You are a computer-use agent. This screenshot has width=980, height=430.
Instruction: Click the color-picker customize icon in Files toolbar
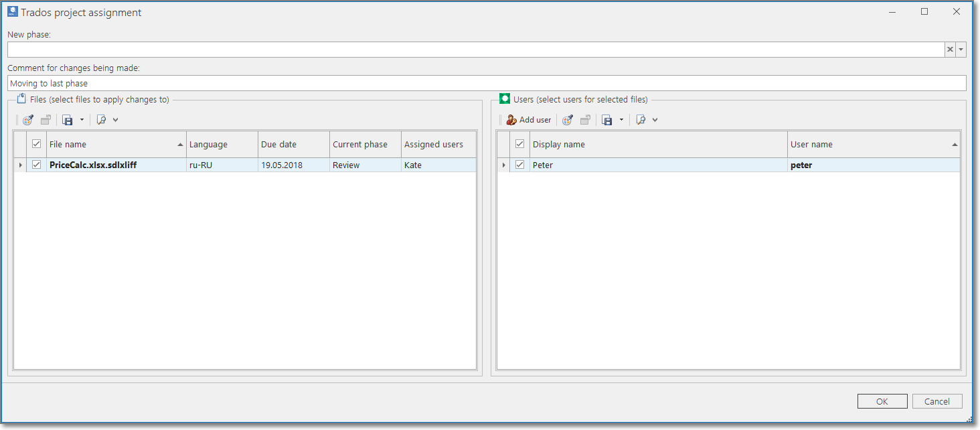pyautogui.click(x=28, y=120)
